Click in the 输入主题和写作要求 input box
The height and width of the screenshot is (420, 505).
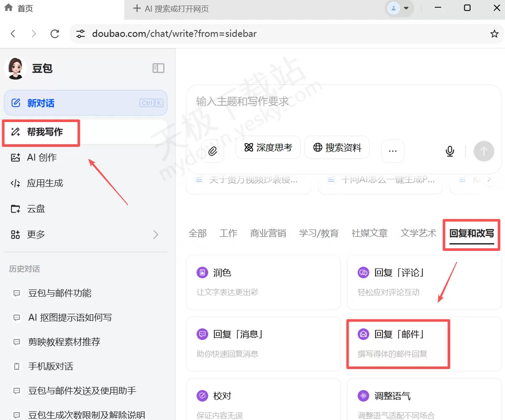tap(343, 101)
